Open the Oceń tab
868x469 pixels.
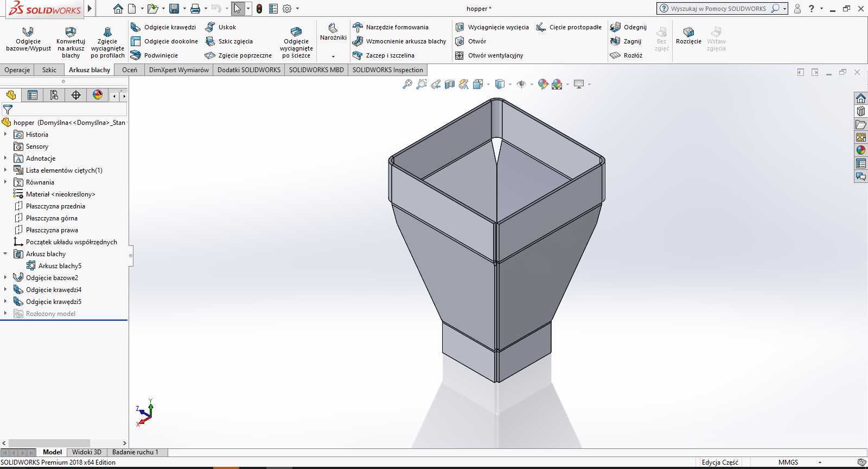click(130, 70)
